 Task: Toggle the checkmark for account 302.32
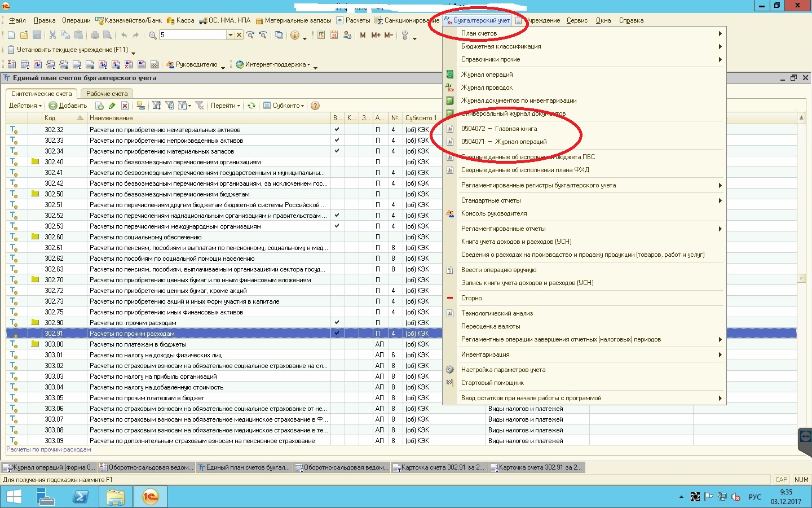[337, 130]
